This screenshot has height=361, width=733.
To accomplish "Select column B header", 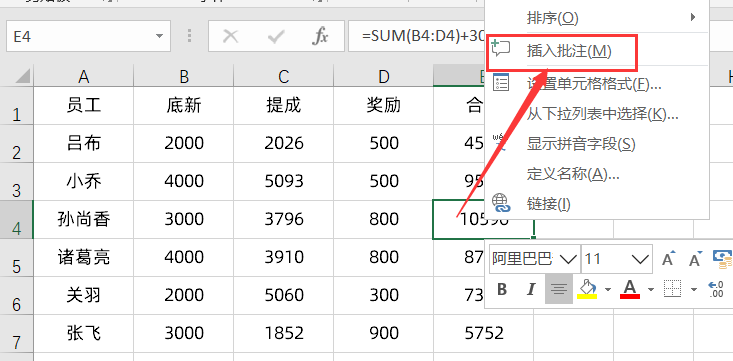I will 184,76.
